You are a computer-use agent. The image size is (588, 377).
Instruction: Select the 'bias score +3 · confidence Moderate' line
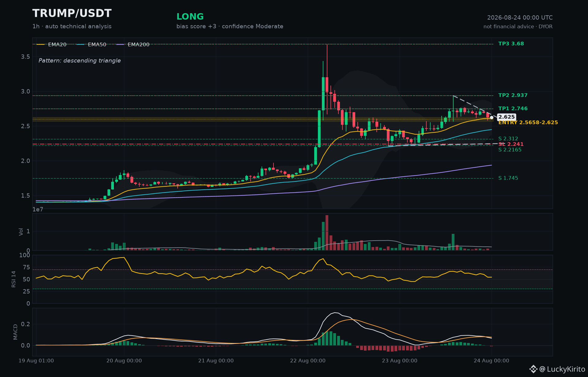click(x=230, y=26)
